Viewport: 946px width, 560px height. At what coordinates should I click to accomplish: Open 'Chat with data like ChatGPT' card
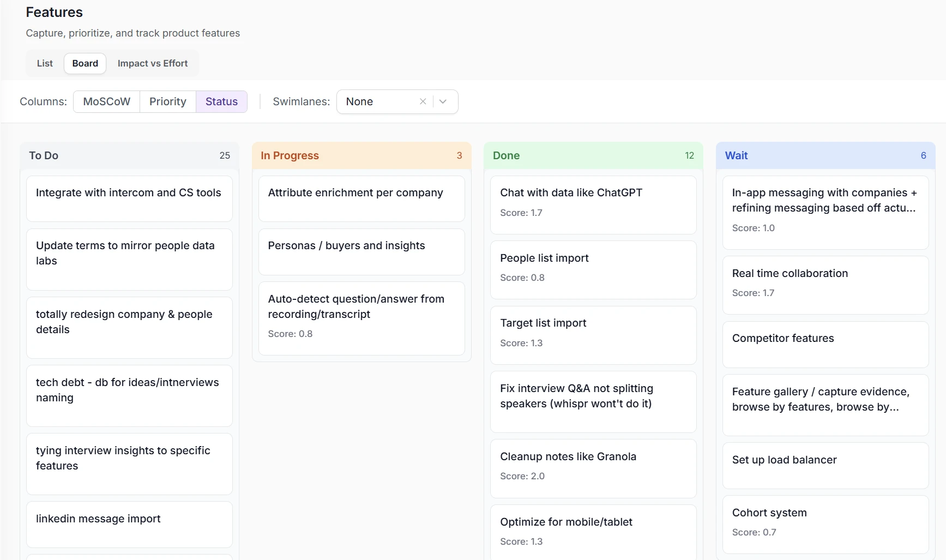click(x=593, y=205)
